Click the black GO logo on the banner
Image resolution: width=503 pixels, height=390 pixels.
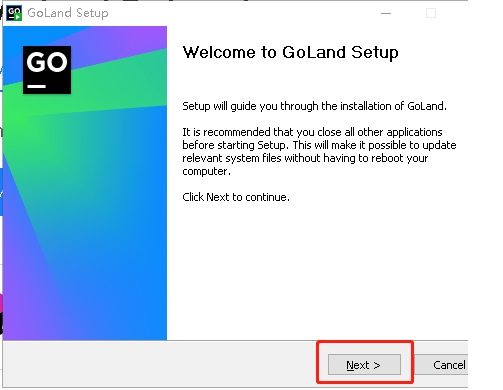click(47, 70)
